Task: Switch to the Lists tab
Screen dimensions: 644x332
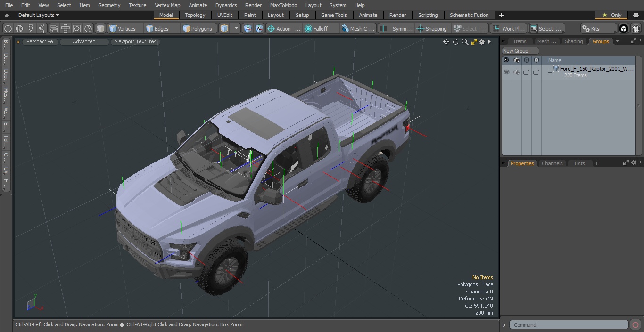Action: click(x=579, y=163)
